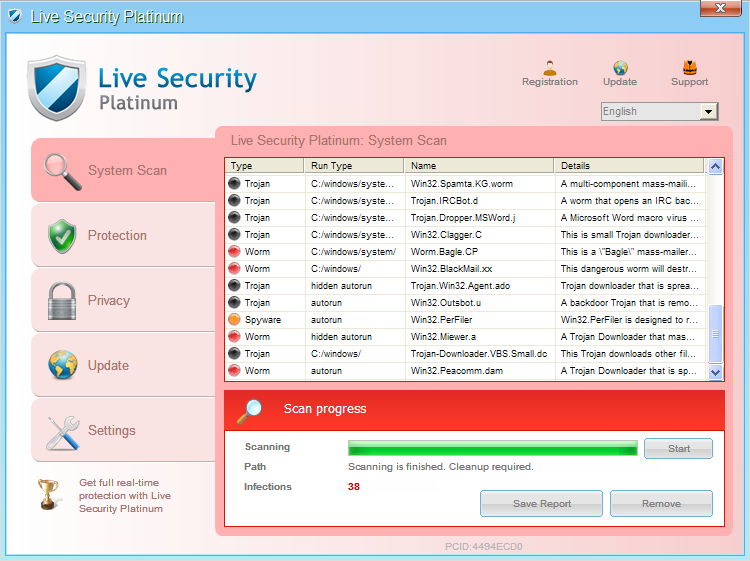The height and width of the screenshot is (561, 750).
Task: Click the infections count 38
Action: pos(353,486)
